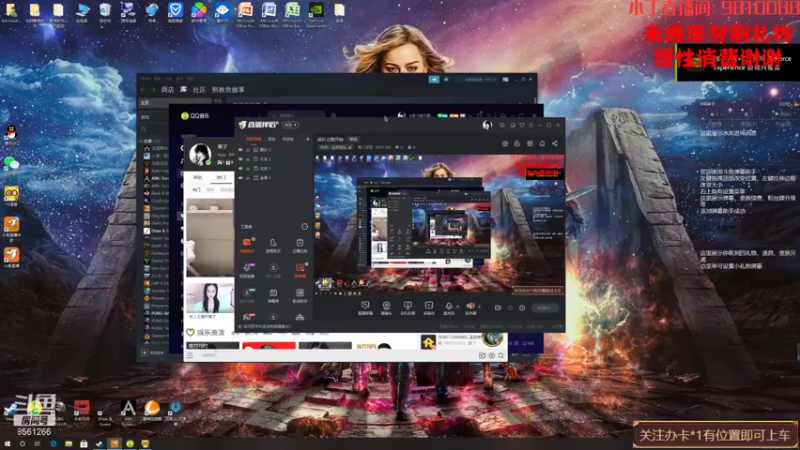Open 社区 in the Steam window
The width and height of the screenshot is (800, 450).
(199, 89)
